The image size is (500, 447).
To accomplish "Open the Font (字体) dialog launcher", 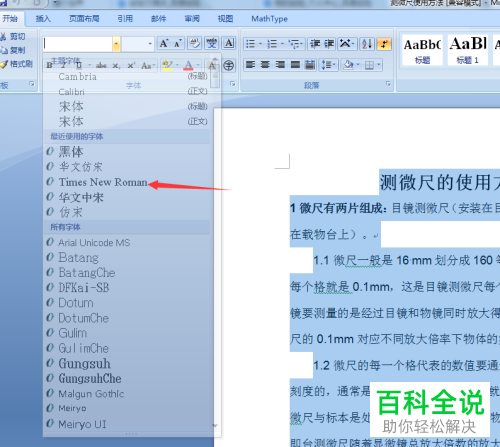I will tap(233, 84).
